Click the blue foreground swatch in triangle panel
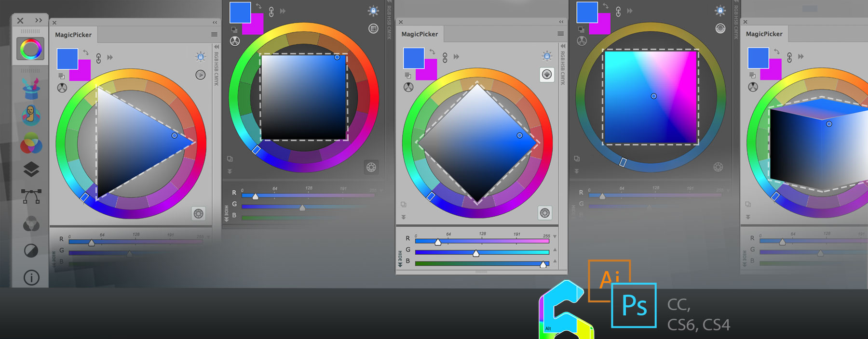The image size is (868, 339). 67,58
